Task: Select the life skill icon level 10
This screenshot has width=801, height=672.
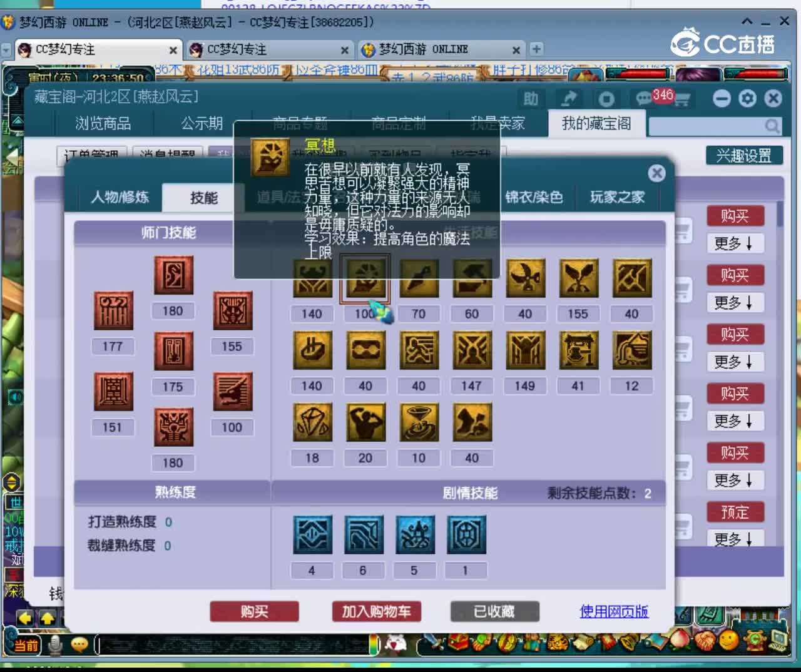Action: pyautogui.click(x=418, y=422)
